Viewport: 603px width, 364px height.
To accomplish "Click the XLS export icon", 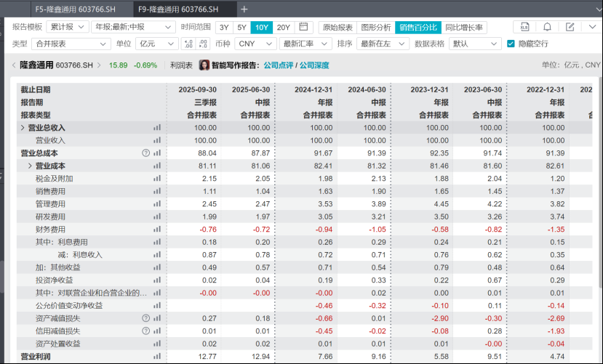I will (x=524, y=28).
